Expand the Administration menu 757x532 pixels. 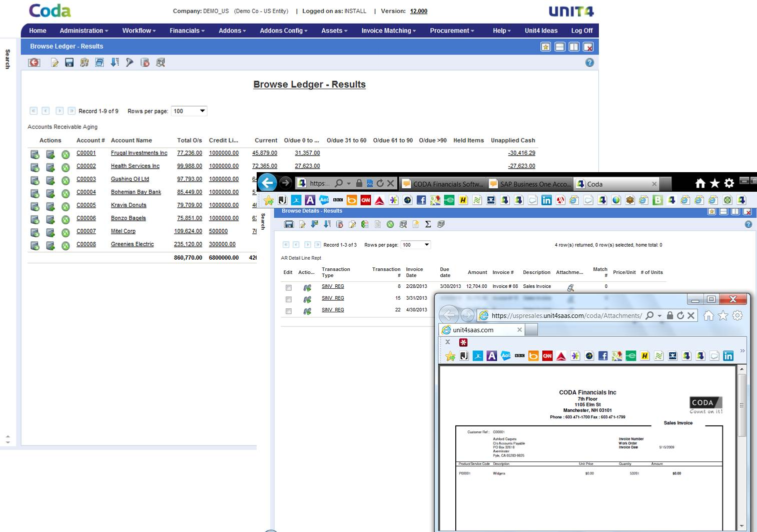[84, 31]
